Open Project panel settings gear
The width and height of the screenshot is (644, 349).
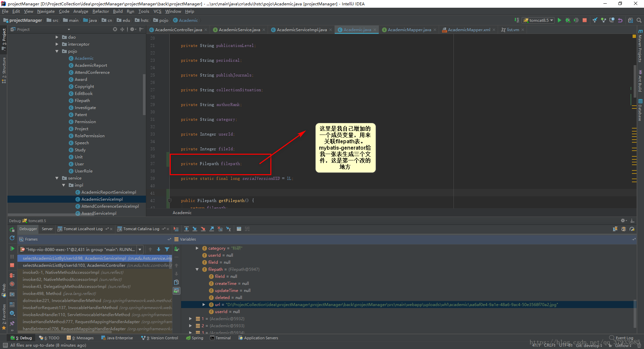pos(132,30)
